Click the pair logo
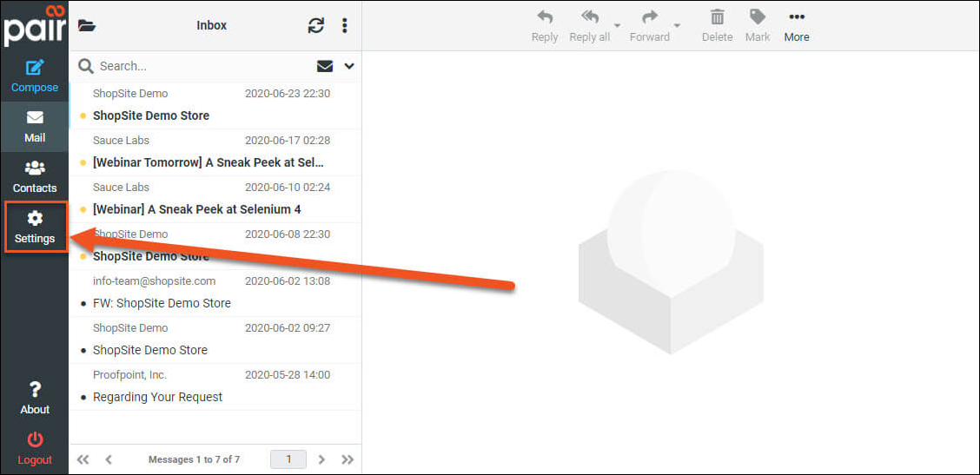This screenshot has width=980, height=475. tap(35, 26)
